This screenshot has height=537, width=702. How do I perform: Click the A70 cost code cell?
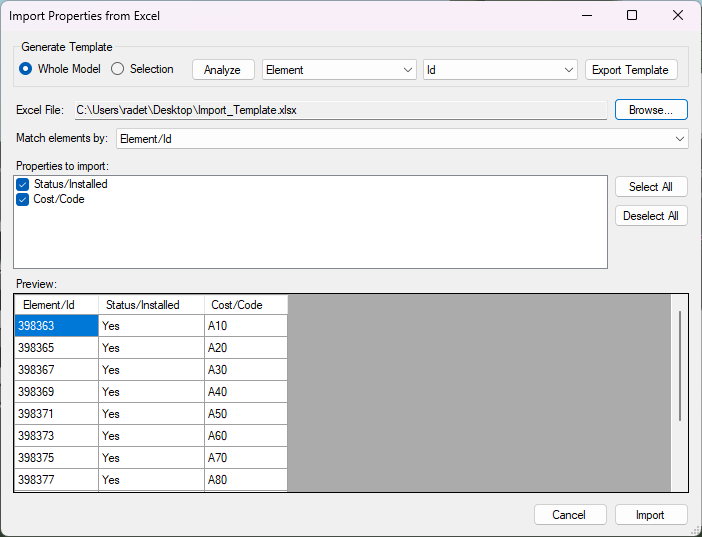246,457
